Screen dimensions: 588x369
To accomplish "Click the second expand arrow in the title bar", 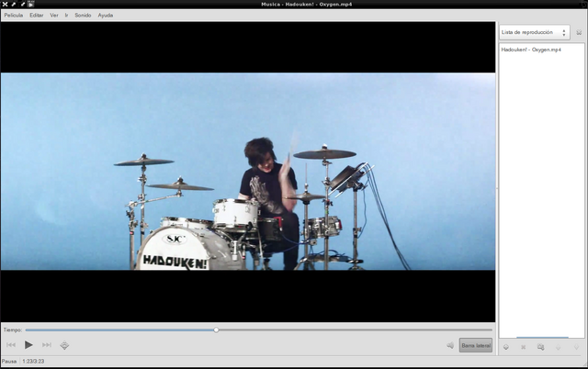I will pos(22,5).
